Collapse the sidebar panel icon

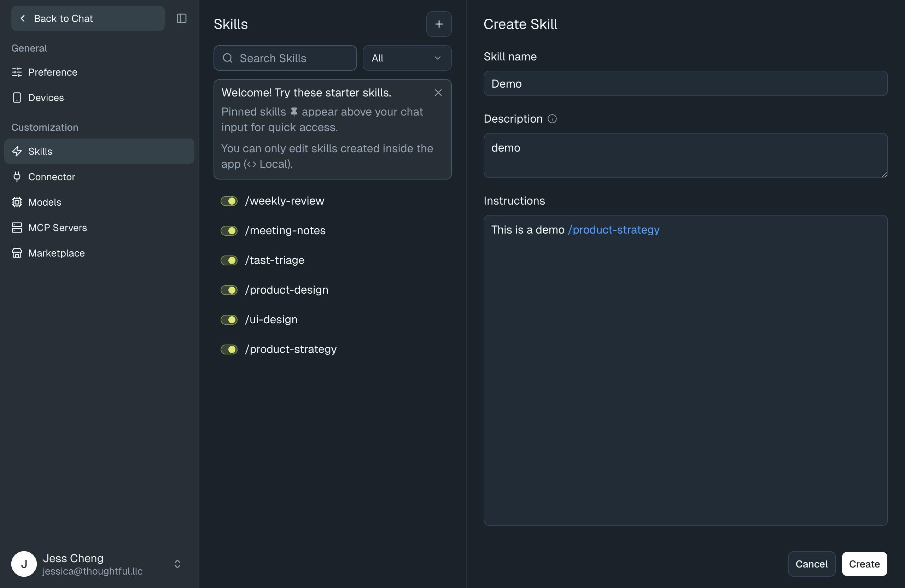181,18
